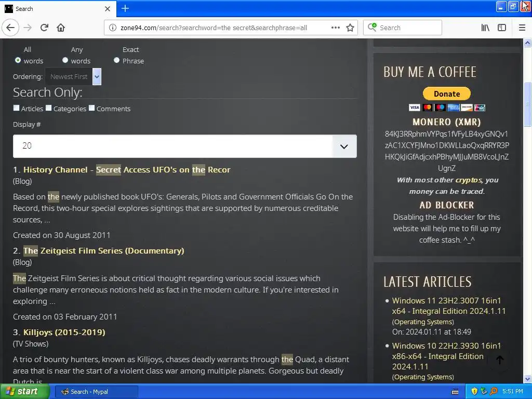
Task: Click the keyboard icon in the taskbar
Action: pyautogui.click(x=455, y=392)
